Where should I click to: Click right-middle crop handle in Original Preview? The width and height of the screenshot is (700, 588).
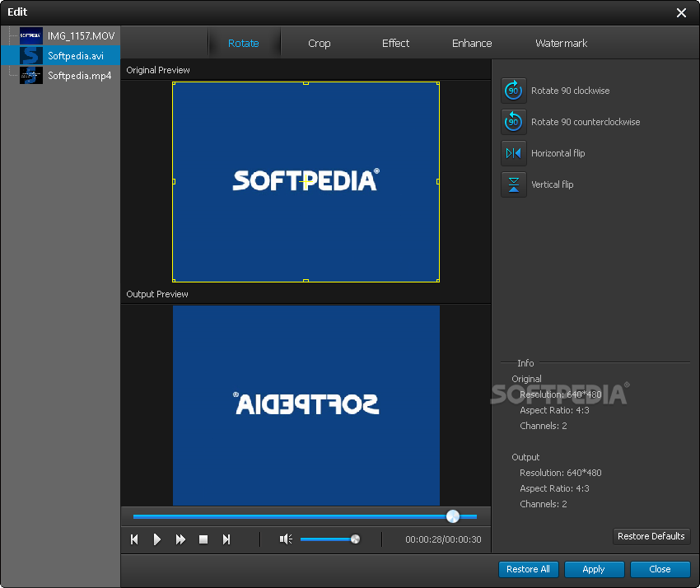tap(438, 182)
